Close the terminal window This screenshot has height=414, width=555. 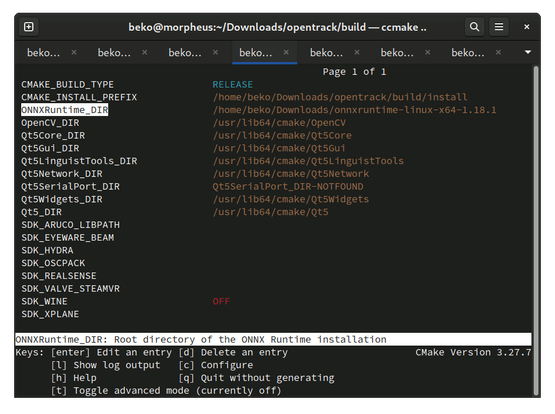[x=527, y=27]
